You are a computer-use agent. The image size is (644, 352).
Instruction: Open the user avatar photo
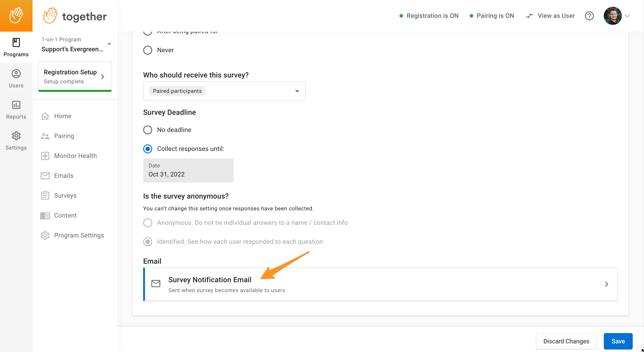(612, 16)
